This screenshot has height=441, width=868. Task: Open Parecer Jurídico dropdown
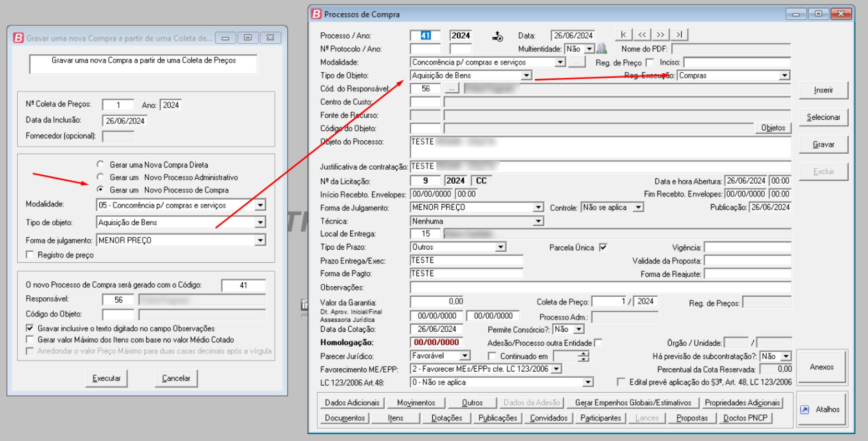(464, 356)
